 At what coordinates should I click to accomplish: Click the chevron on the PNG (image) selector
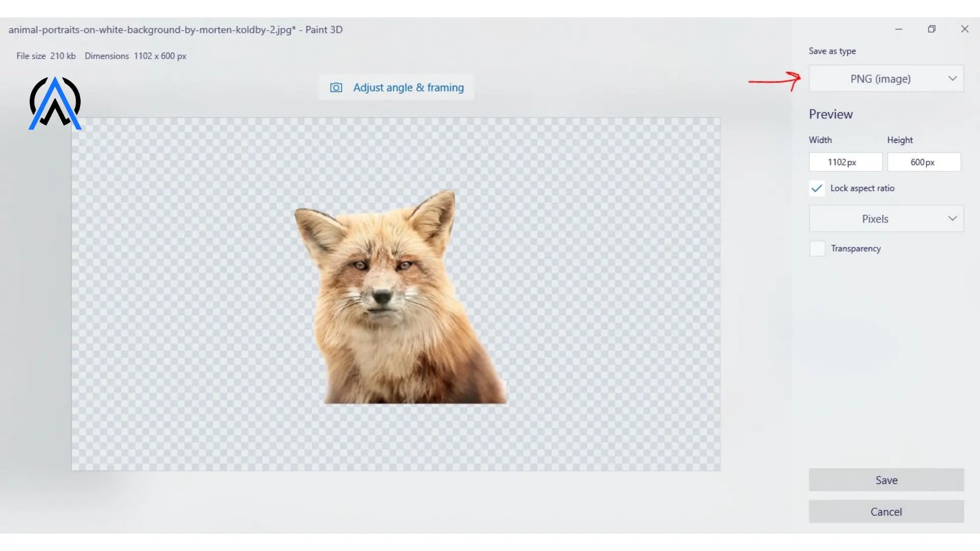(953, 79)
